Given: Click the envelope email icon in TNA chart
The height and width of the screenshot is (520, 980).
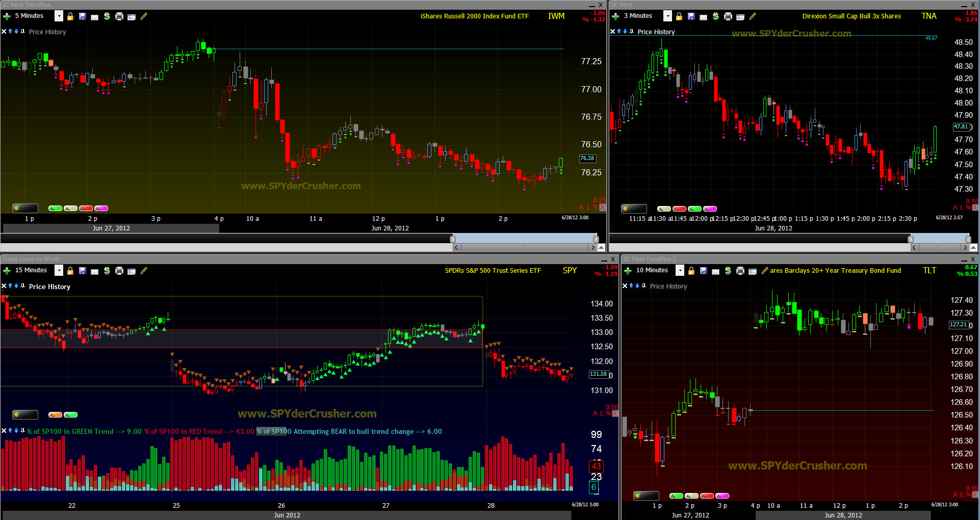Looking at the screenshot, I should click(x=704, y=17).
